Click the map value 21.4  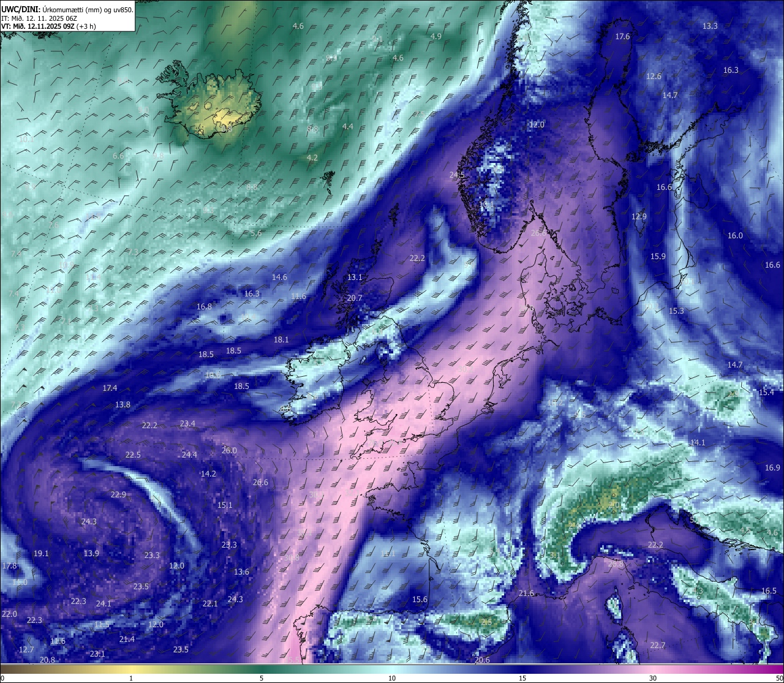pyautogui.click(x=127, y=639)
